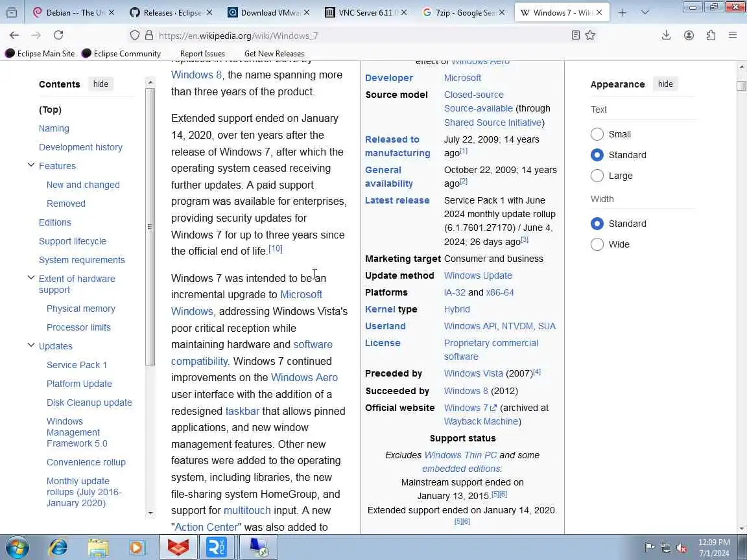Select Standard width option
This screenshot has width=747, height=560.
[597, 224]
